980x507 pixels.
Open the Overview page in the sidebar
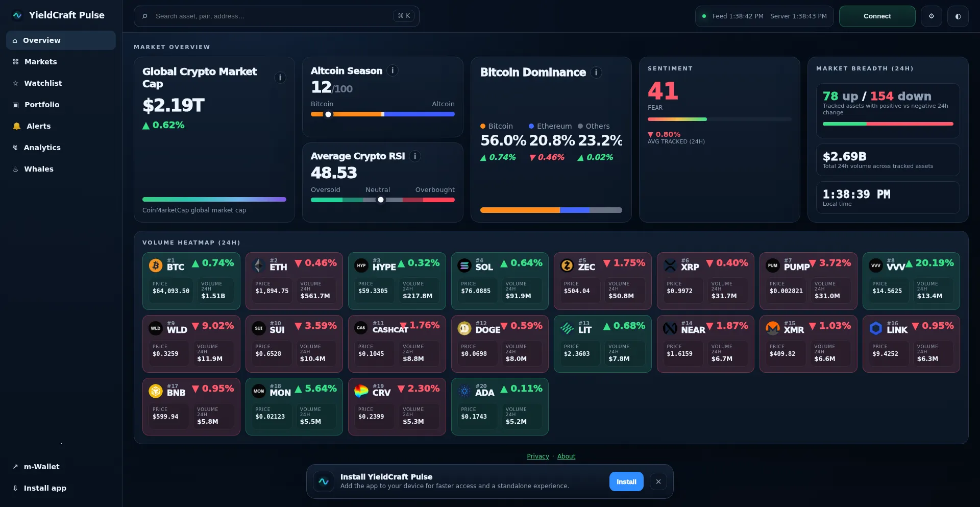[61, 40]
